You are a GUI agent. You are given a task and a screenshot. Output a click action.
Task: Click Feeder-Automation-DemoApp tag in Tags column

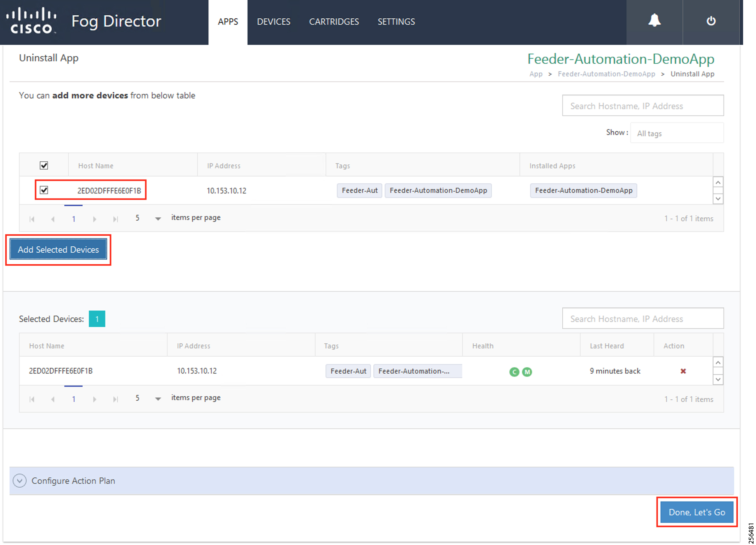[438, 191]
